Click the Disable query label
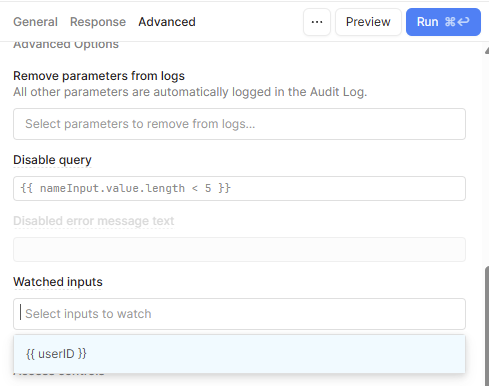 click(x=52, y=160)
